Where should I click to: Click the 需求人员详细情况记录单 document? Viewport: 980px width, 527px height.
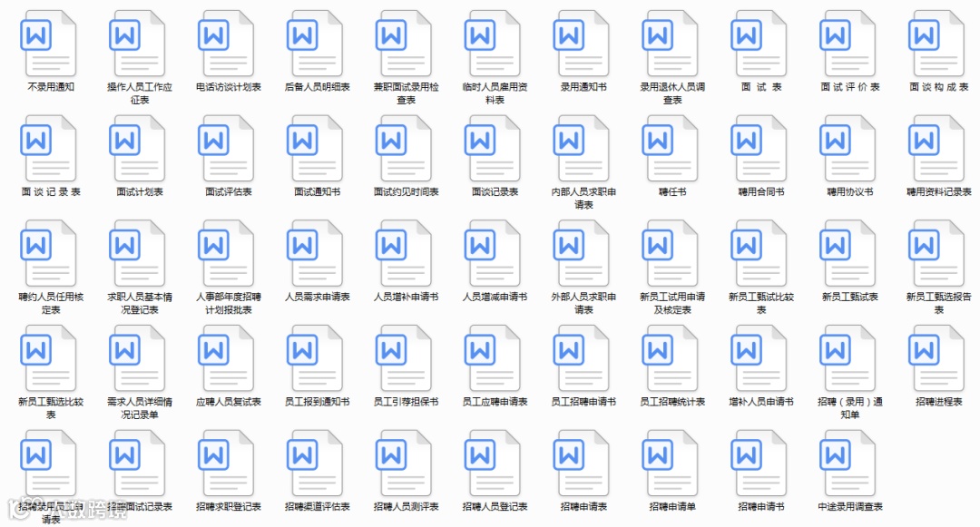pyautogui.click(x=139, y=359)
